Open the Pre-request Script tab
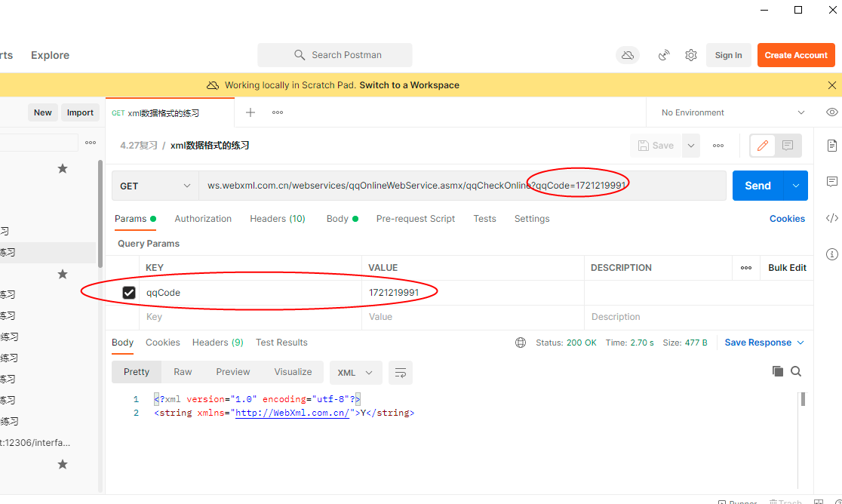 [x=416, y=219]
